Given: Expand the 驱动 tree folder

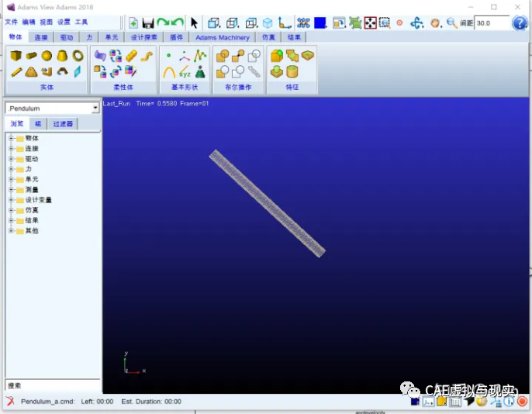Looking at the screenshot, I should pos(11,159).
